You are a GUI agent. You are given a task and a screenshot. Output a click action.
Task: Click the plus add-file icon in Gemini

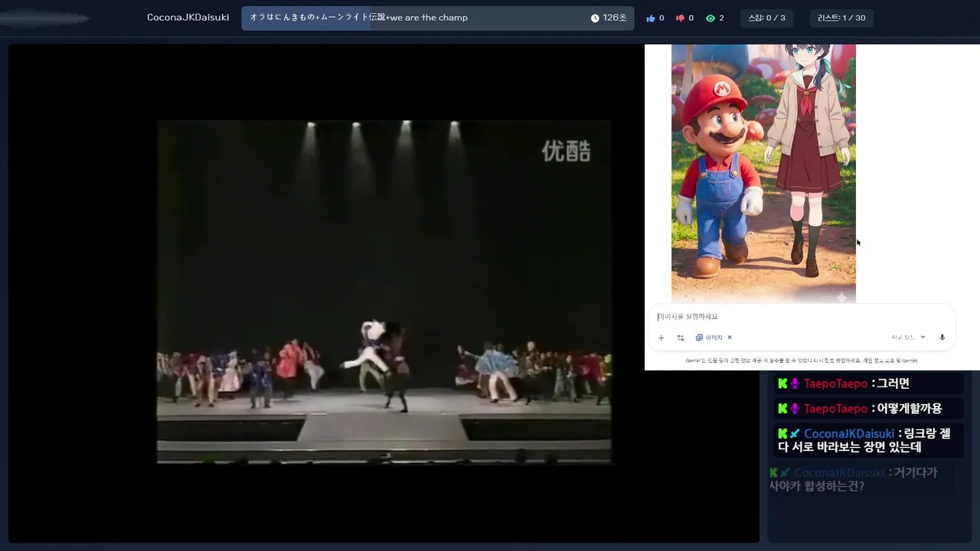pos(661,337)
